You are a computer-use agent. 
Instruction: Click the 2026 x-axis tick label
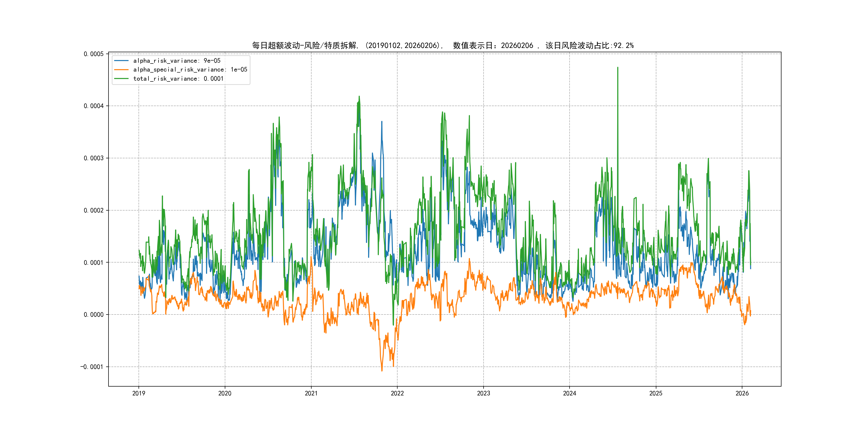(x=742, y=393)
